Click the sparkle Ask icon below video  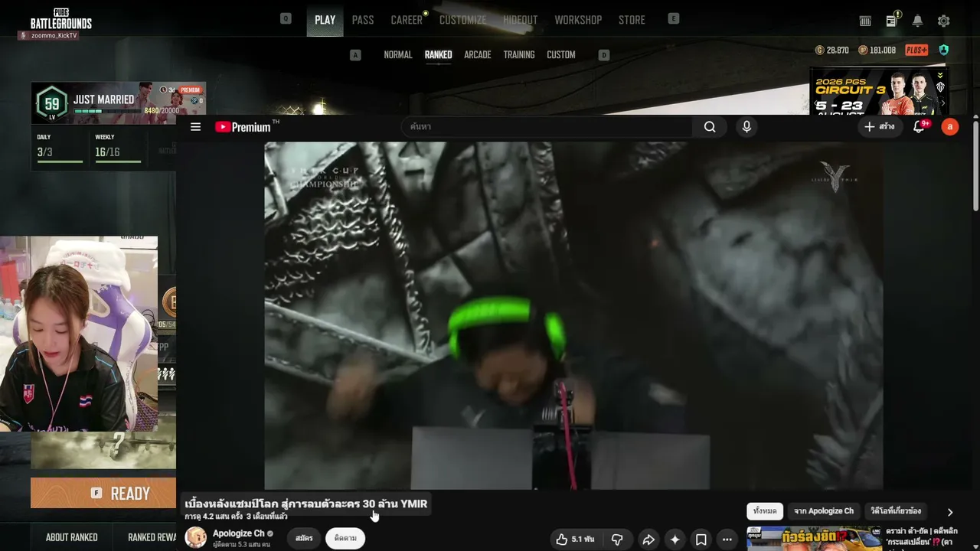coord(675,540)
